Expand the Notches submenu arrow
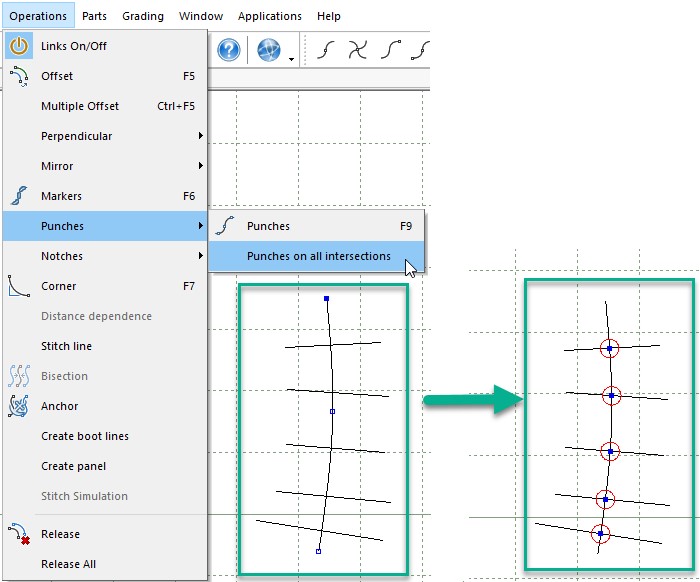This screenshot has height=582, width=700. tap(200, 256)
